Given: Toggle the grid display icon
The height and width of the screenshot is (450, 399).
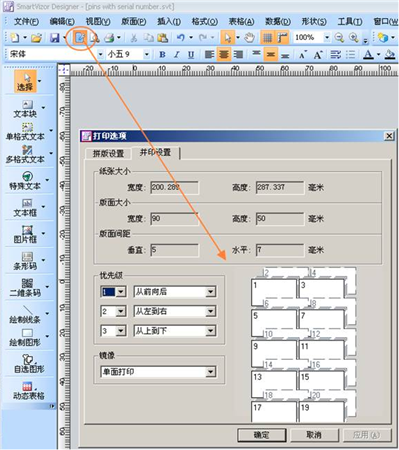Looking at the screenshot, I should (x=267, y=38).
